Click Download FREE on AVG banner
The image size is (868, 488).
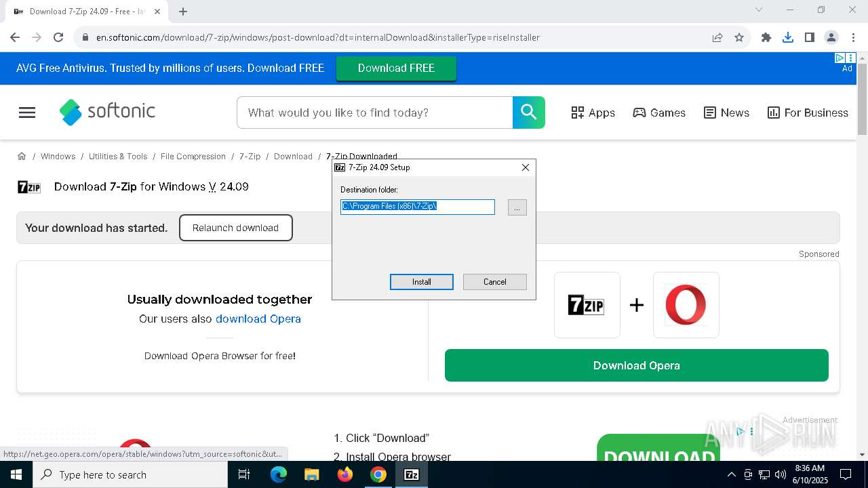(x=396, y=68)
